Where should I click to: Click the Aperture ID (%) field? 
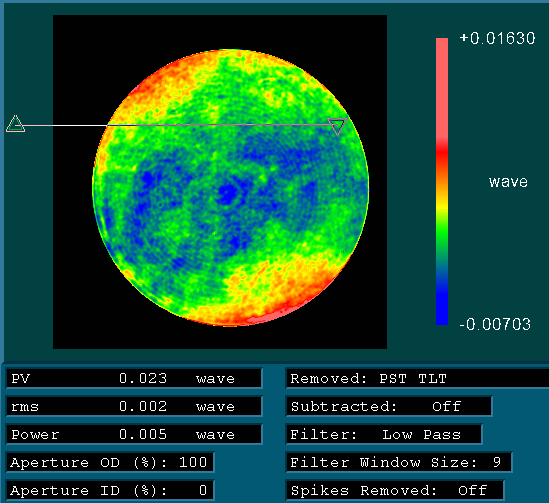point(110,490)
